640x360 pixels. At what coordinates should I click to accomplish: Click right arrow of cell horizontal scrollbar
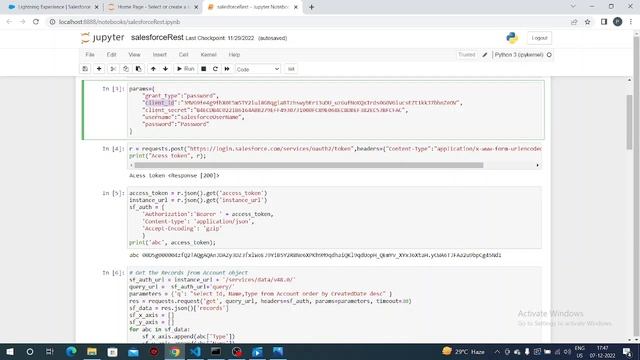(x=537, y=165)
